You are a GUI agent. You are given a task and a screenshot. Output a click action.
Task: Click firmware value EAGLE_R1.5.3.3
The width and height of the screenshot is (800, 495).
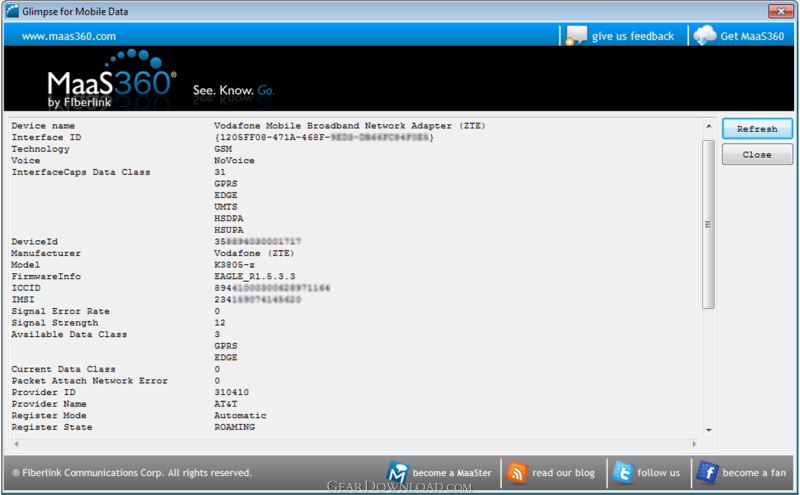pos(255,277)
